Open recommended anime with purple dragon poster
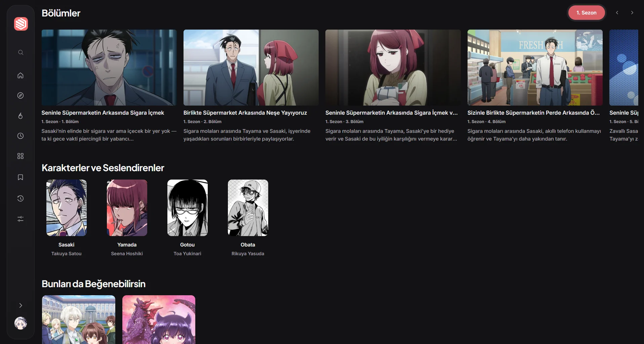The height and width of the screenshot is (344, 644). (159, 319)
